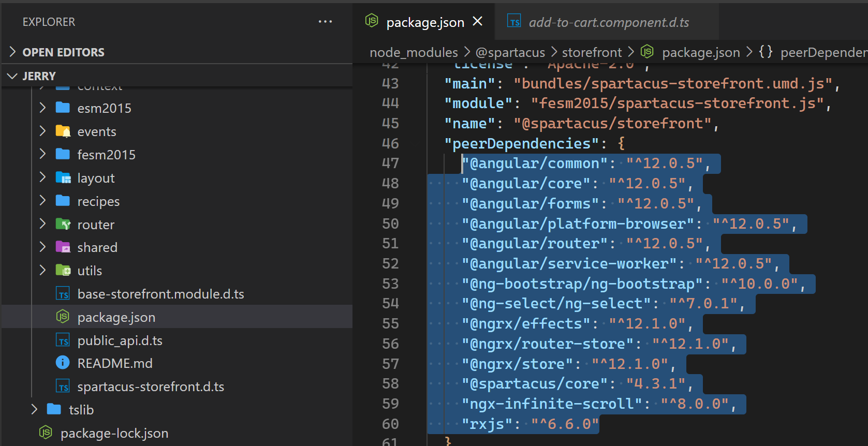Click the events folder icon
Image resolution: width=868 pixels, height=446 pixels.
[63, 131]
